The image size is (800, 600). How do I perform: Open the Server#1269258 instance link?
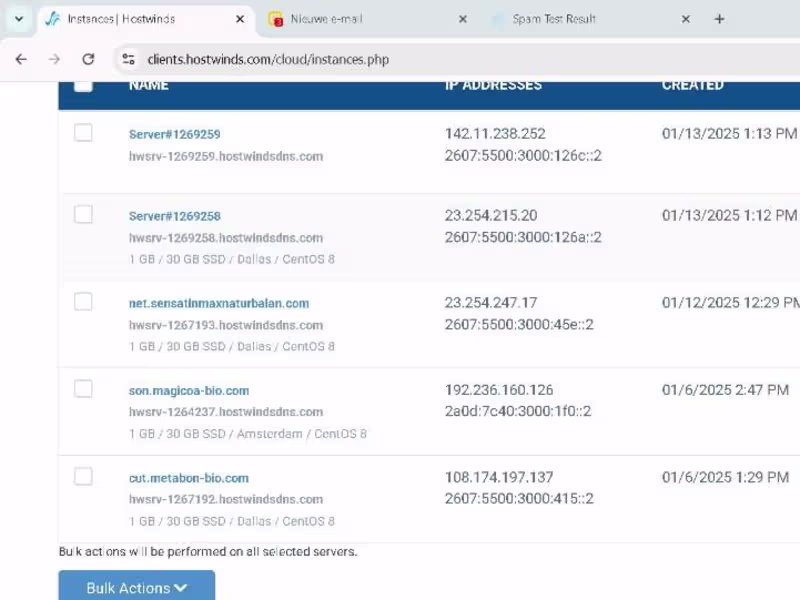pyautogui.click(x=174, y=216)
